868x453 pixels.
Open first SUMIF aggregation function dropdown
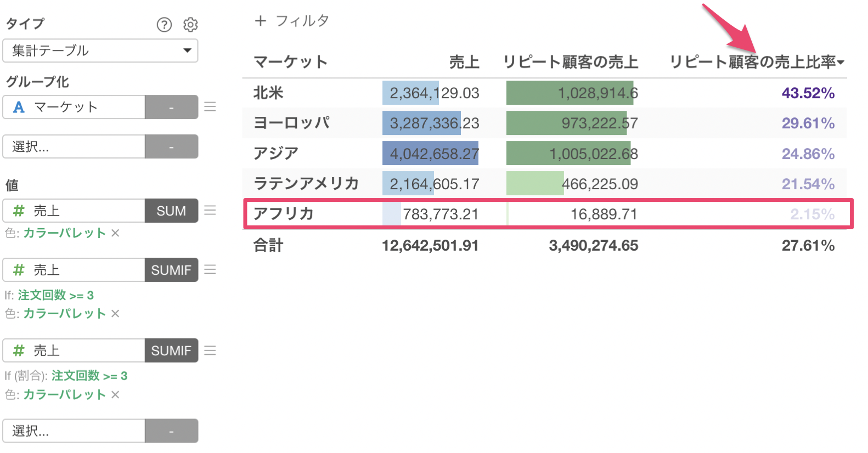tap(171, 270)
